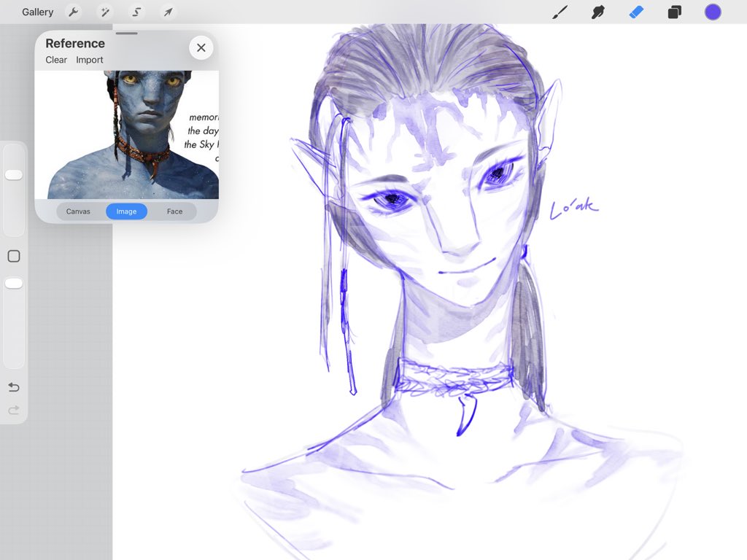Tap the square Modify button in sidebar

[x=14, y=256]
